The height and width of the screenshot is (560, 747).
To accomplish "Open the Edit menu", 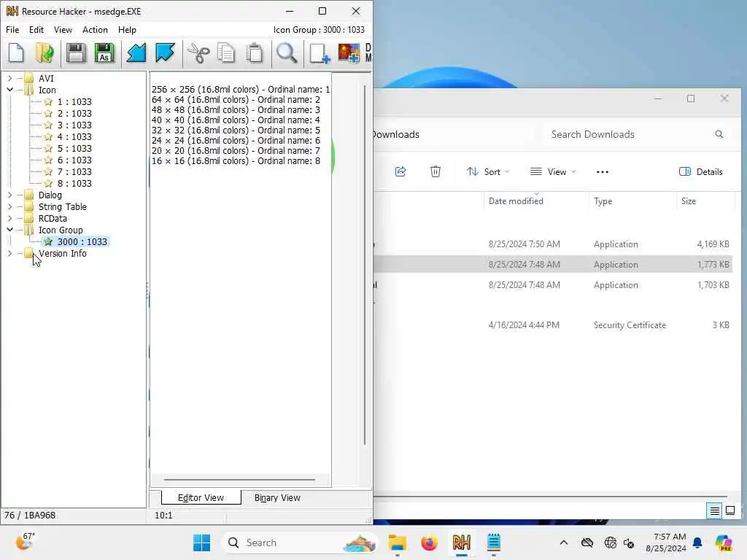I will (36, 29).
